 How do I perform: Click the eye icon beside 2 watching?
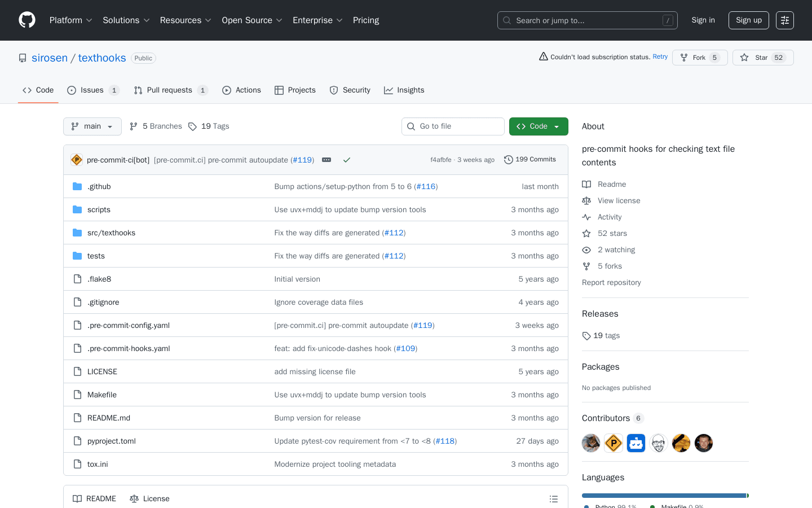click(x=586, y=249)
